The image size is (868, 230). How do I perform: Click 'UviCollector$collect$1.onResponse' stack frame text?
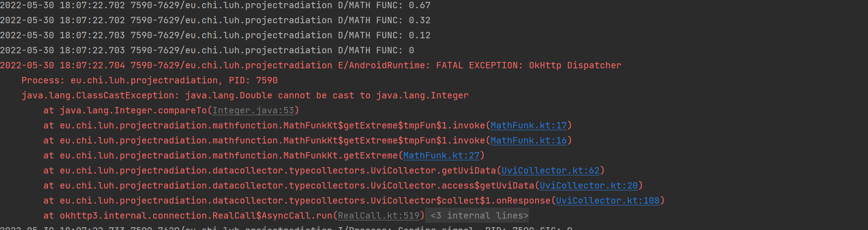tap(461, 200)
